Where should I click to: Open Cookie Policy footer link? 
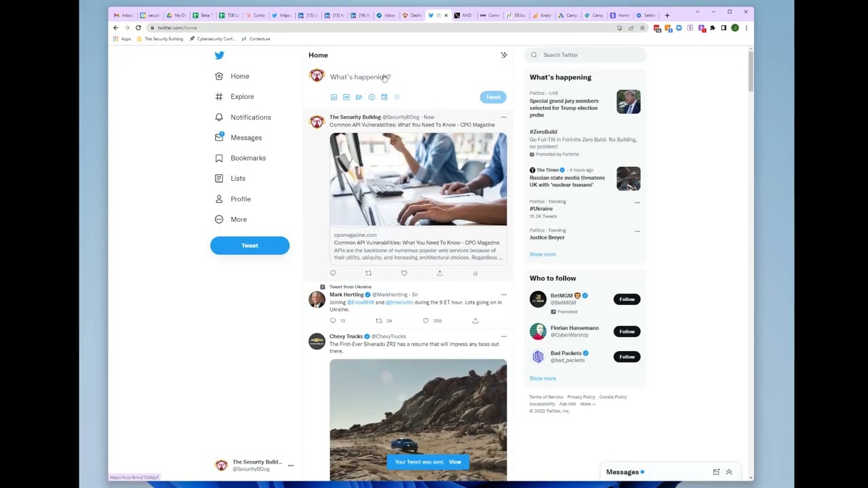click(x=613, y=397)
